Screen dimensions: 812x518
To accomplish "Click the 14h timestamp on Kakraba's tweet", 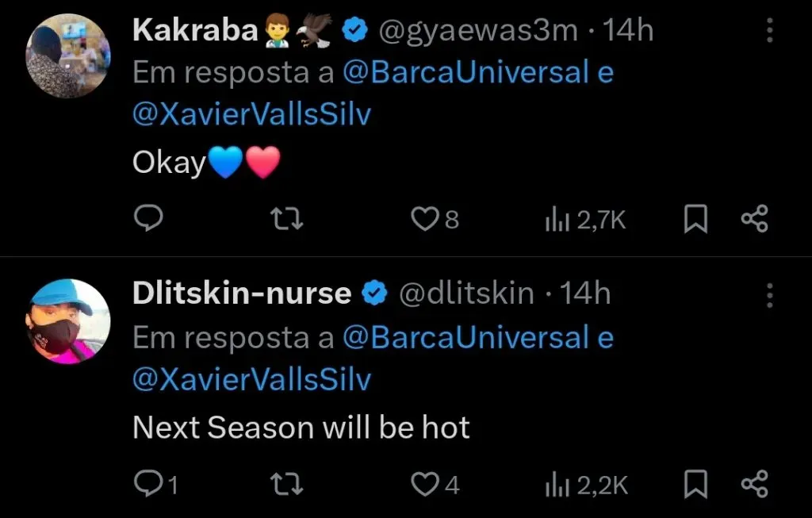I will click(626, 29).
